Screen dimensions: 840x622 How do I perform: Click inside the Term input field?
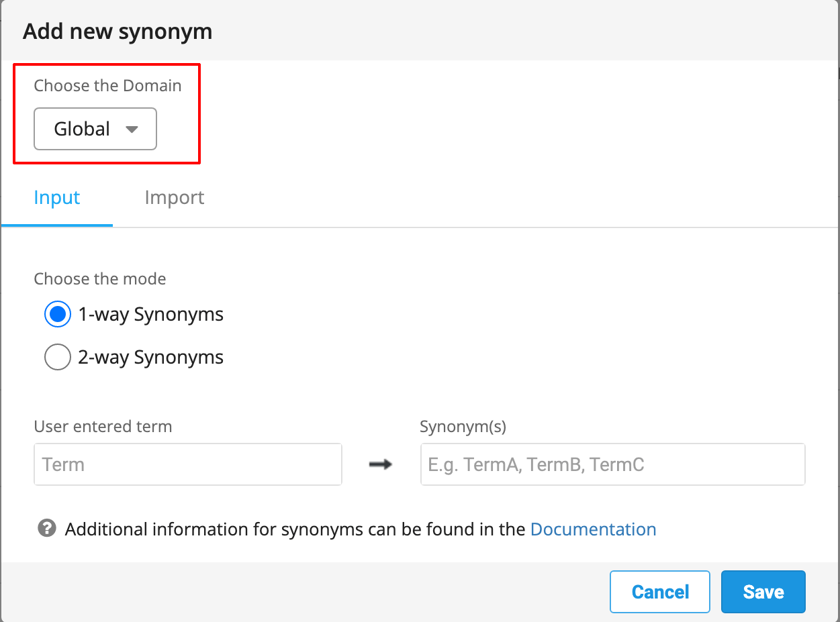coord(187,464)
